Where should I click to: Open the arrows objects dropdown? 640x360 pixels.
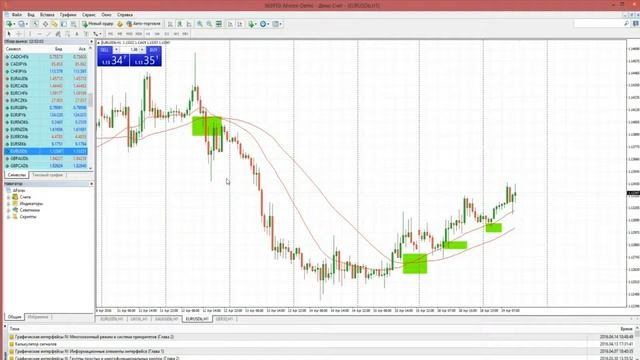point(97,34)
